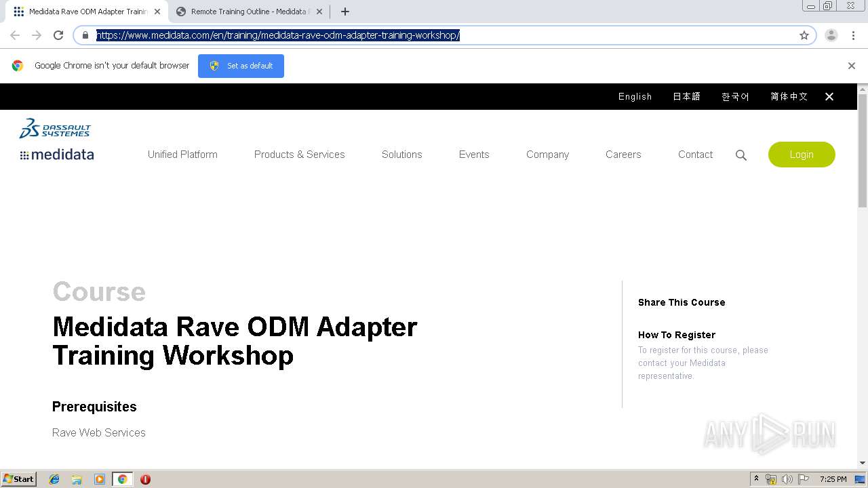This screenshot has height=488, width=868.
Task: Click the volume speaker tray icon
Action: click(787, 479)
